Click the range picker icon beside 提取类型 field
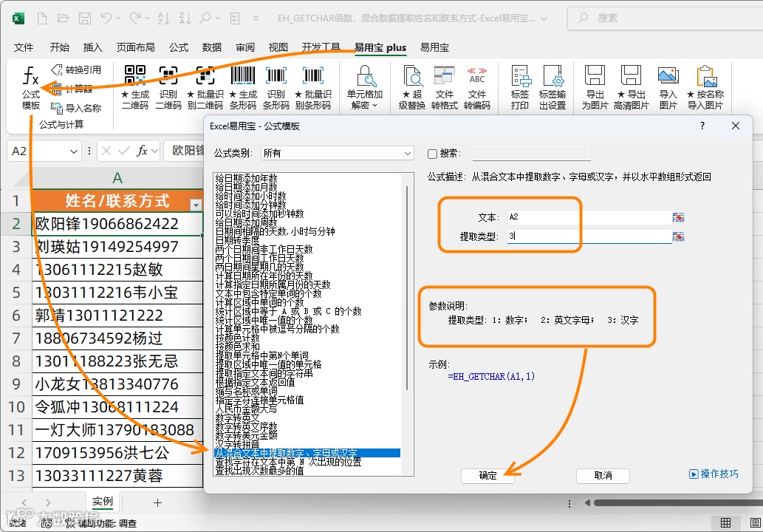The width and height of the screenshot is (763, 532). 678,236
